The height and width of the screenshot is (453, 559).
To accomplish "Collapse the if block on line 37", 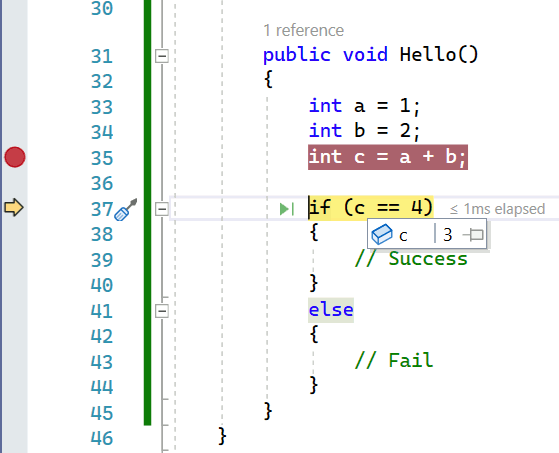I will pyautogui.click(x=162, y=209).
